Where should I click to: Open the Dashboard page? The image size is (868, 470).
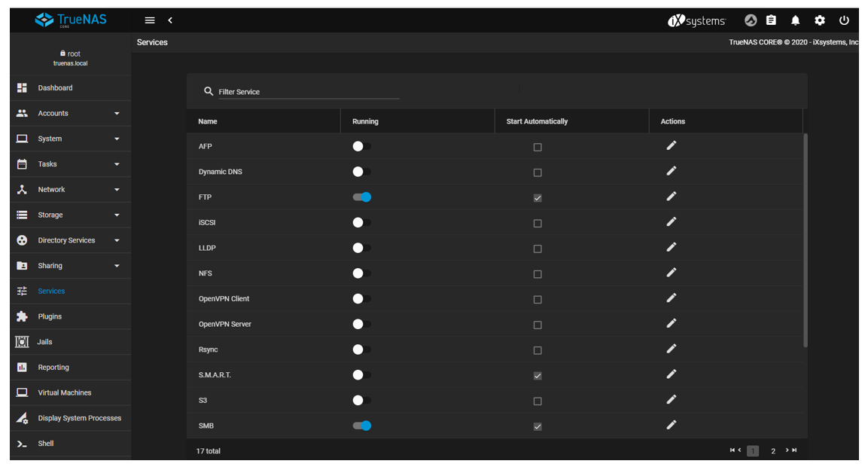pos(70,88)
